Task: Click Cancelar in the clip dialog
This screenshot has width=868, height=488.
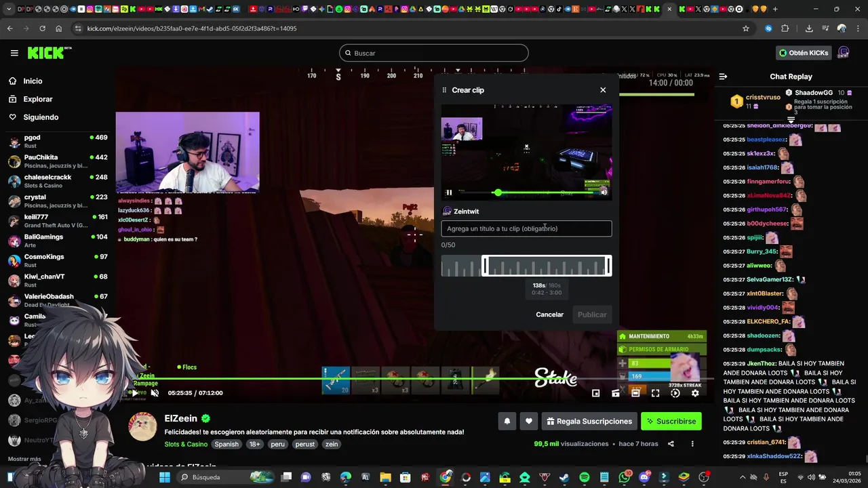Action: [x=549, y=314]
